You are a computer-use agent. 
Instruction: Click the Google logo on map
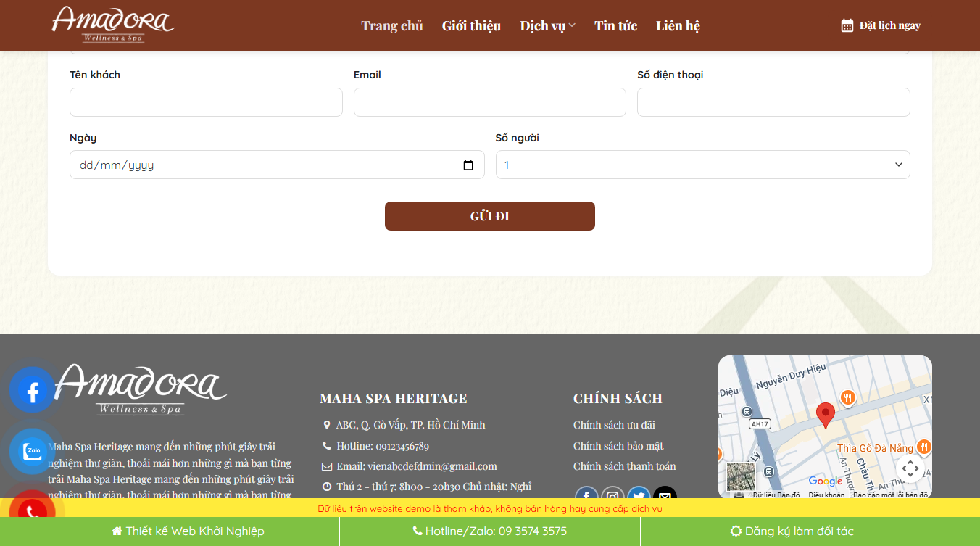click(826, 481)
